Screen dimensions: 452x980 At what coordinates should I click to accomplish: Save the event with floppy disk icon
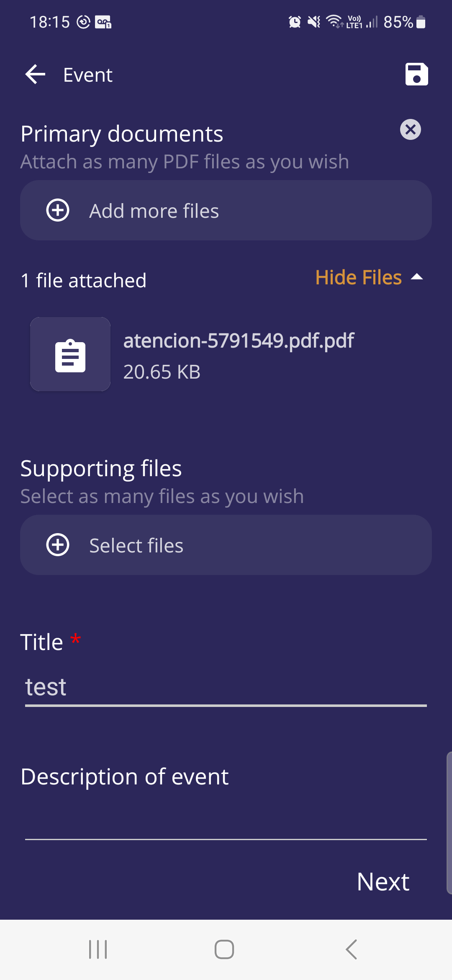point(416,75)
